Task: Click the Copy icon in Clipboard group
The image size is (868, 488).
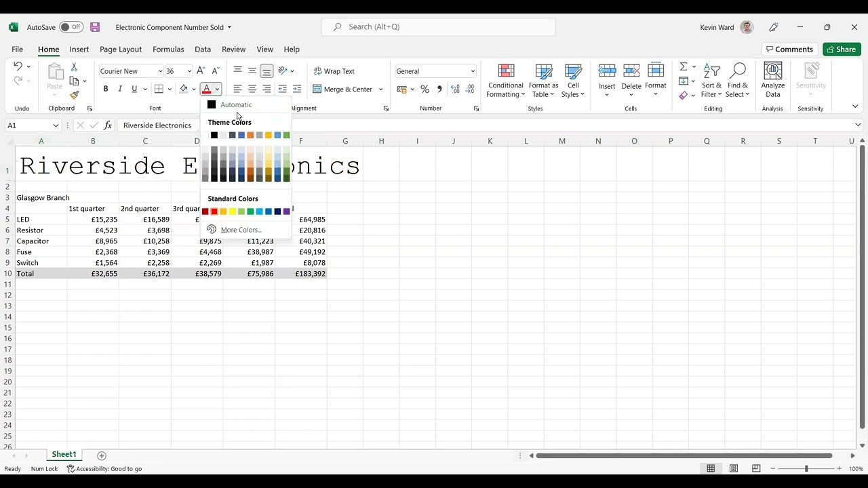Action: coord(74,81)
